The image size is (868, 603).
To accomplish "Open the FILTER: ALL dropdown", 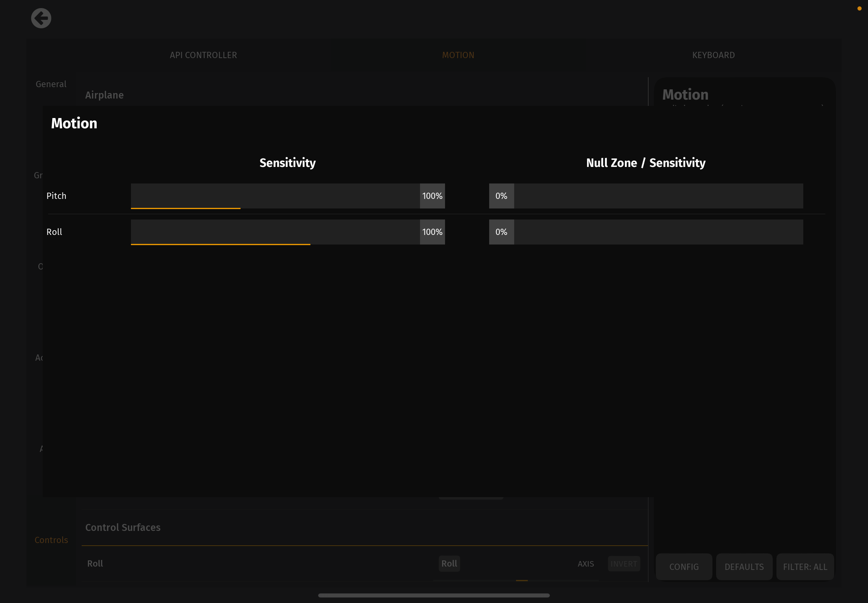I will pos(804,566).
